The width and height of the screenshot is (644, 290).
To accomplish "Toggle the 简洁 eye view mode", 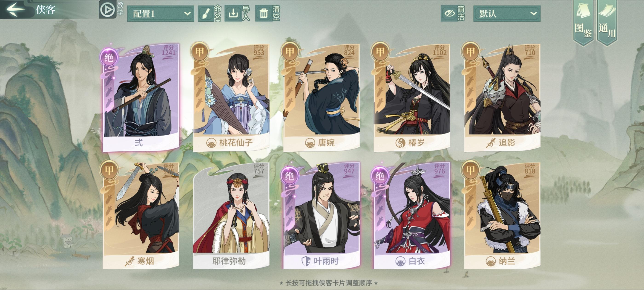I will [449, 14].
